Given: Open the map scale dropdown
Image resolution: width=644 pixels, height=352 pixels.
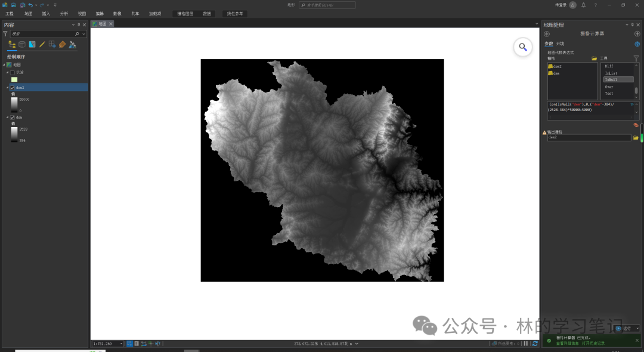Looking at the screenshot, I should (122, 344).
